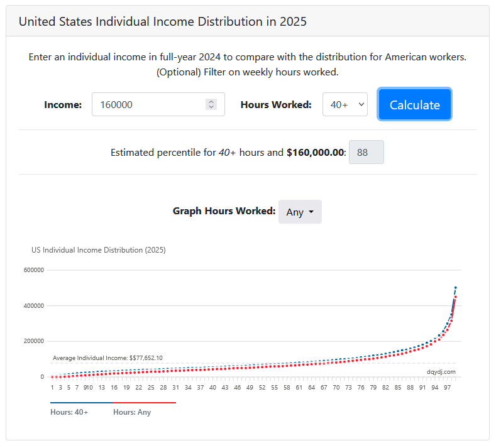The image size is (496, 448).
Task: Click the Income number input field
Action: [x=158, y=104]
